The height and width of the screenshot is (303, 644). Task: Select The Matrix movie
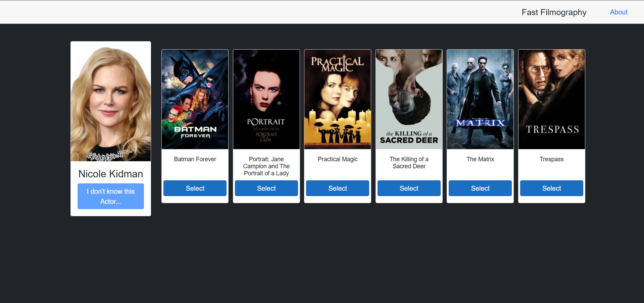point(480,188)
